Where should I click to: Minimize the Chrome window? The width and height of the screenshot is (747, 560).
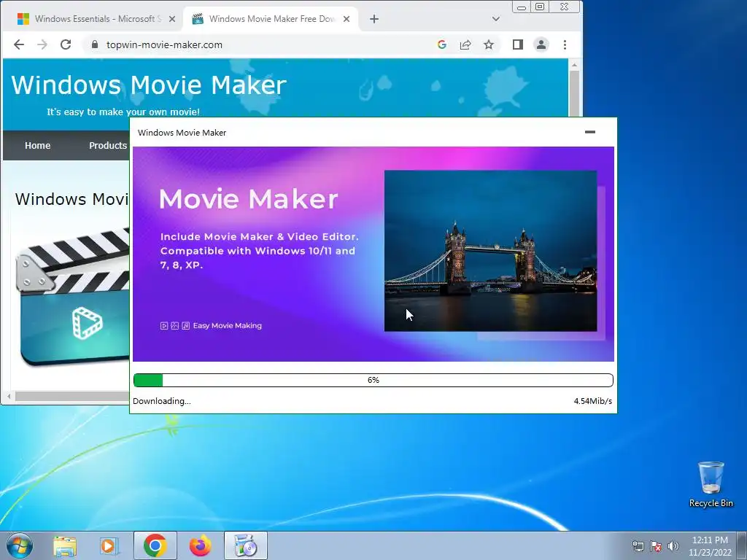[x=522, y=7]
